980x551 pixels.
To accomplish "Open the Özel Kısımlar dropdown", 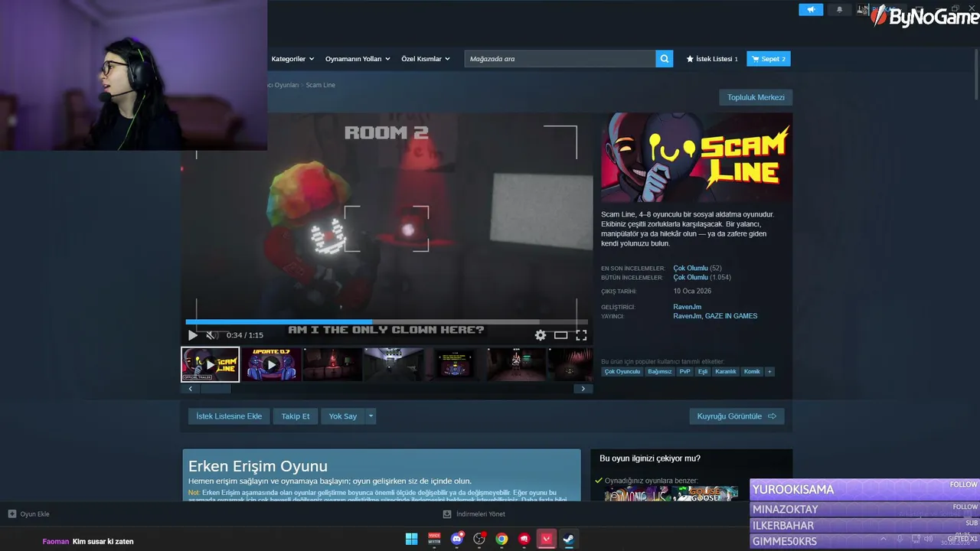I will tap(426, 59).
